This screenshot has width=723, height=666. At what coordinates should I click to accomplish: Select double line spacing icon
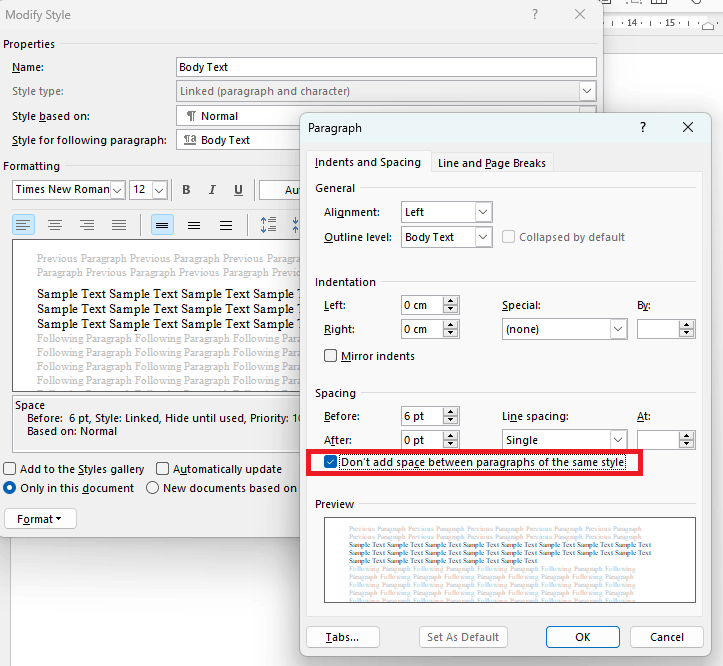click(226, 225)
